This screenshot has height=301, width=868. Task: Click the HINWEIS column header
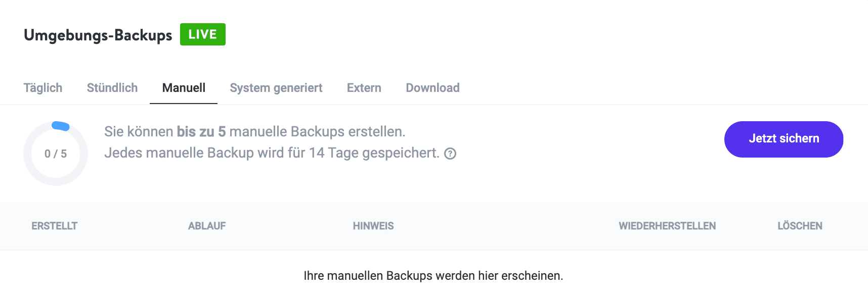(x=373, y=226)
